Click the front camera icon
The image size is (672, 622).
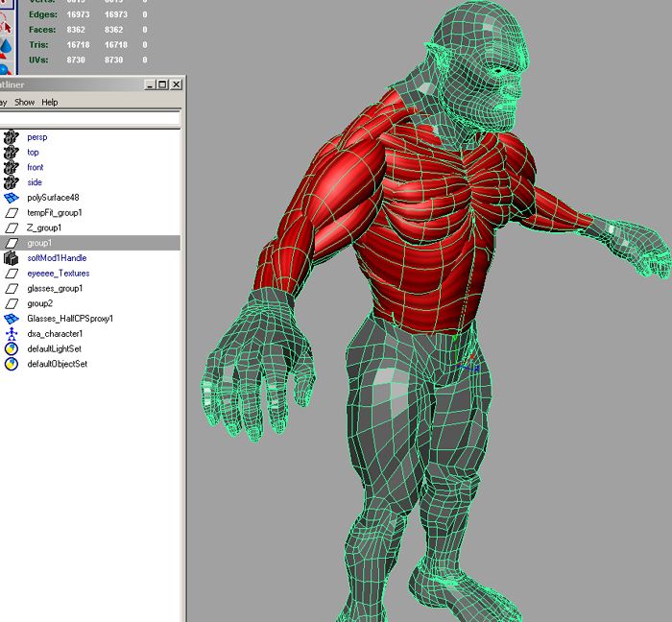[x=12, y=167]
